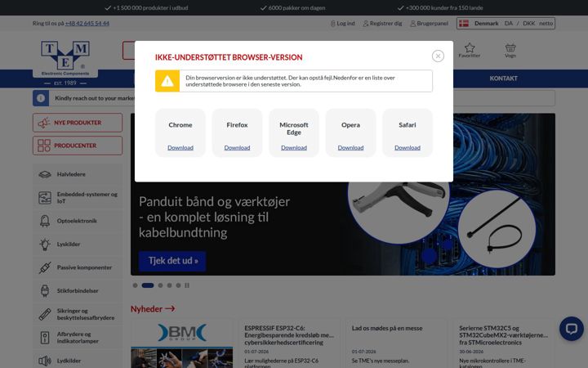Click the Embedded-systemer board icon

(x=45, y=198)
